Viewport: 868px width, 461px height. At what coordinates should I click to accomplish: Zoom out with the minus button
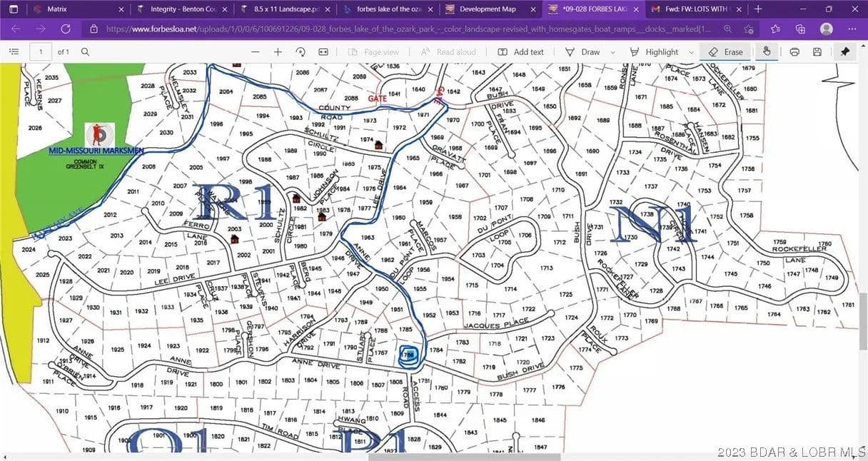256,52
